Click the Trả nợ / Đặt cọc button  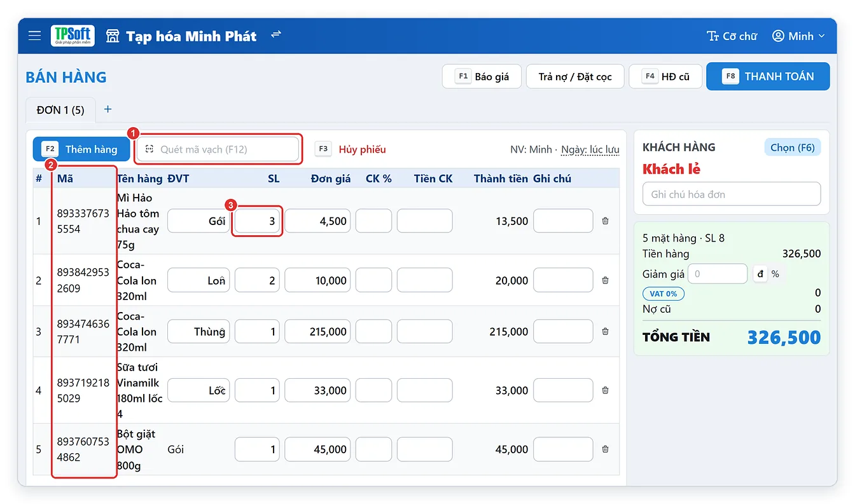575,76
